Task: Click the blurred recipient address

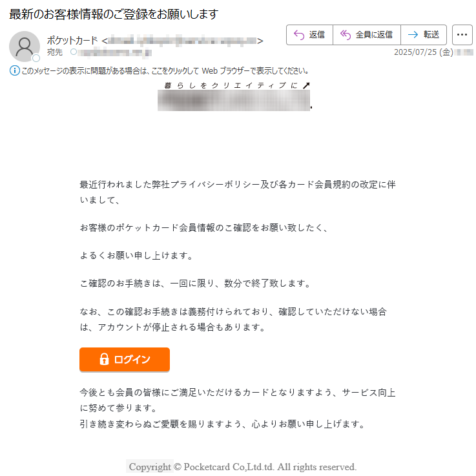Action: (115, 52)
